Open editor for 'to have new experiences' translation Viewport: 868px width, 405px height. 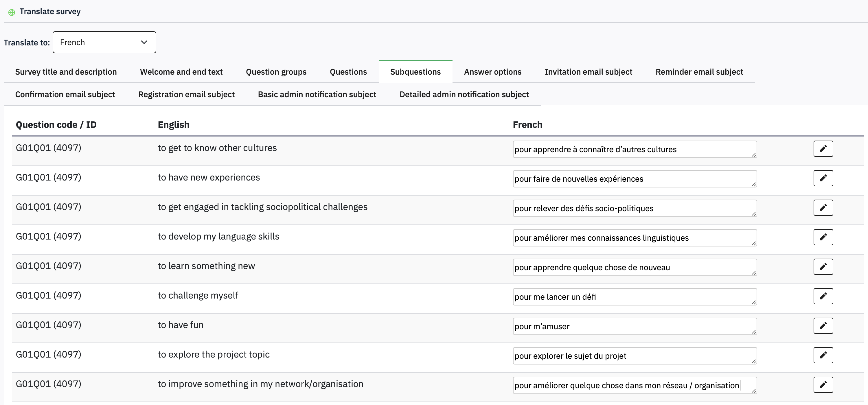coord(823,178)
